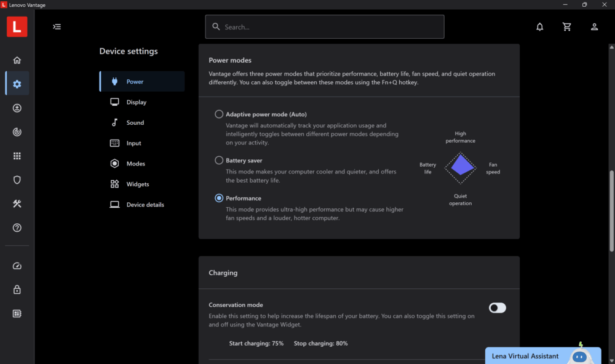This screenshot has height=364, width=615.
Task: Click the Widgets icon
Action: pyautogui.click(x=114, y=184)
